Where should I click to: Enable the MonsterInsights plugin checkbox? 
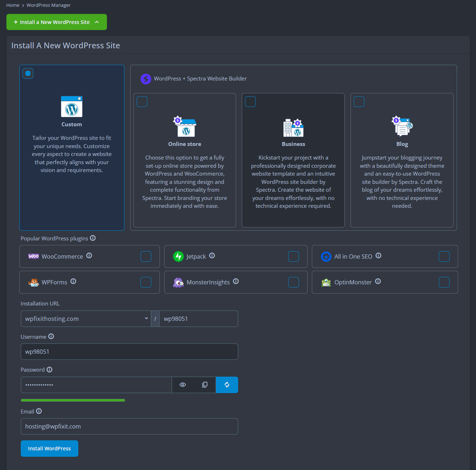pyautogui.click(x=294, y=282)
